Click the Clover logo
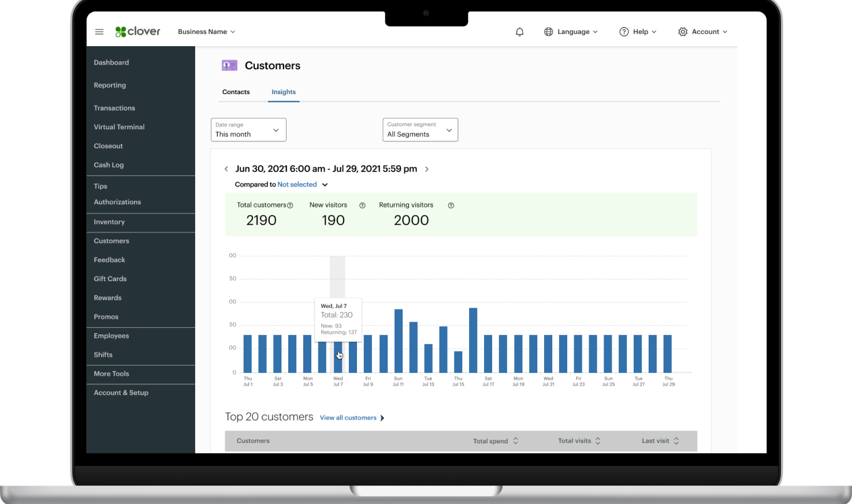The height and width of the screenshot is (504, 852). coord(137,32)
